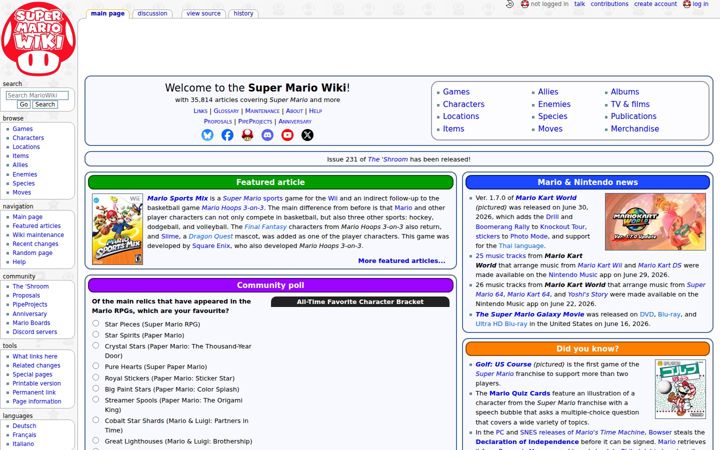The image size is (720, 450).
Task: Open Page information tool link
Action: 37,401
